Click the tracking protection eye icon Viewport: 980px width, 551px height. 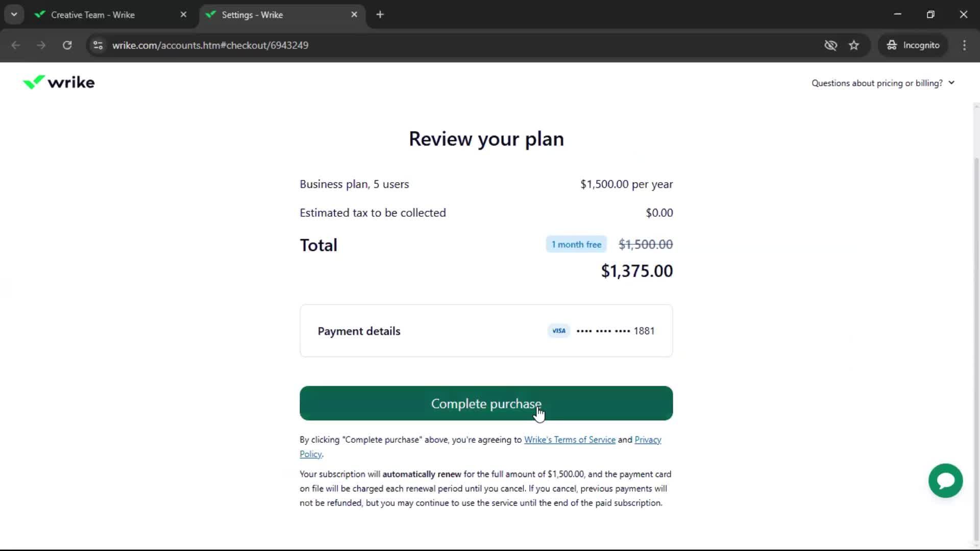click(830, 45)
